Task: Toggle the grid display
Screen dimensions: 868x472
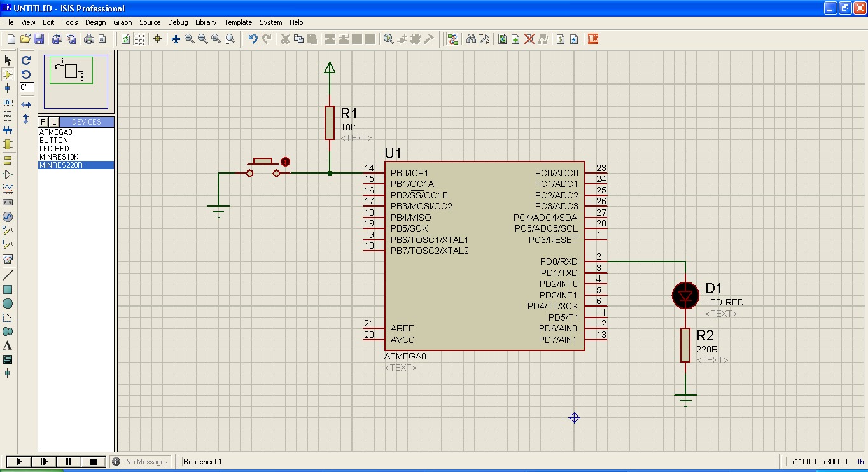Action: (140, 39)
